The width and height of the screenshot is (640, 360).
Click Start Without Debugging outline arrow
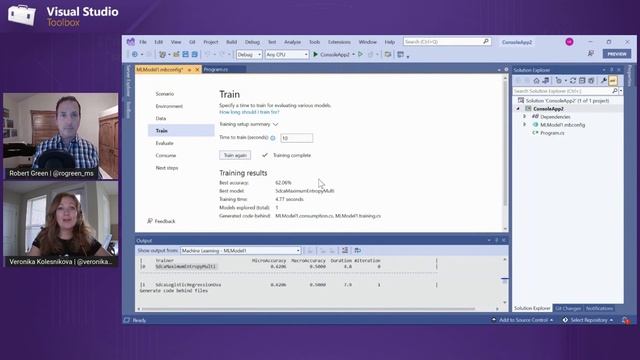tap(360, 54)
